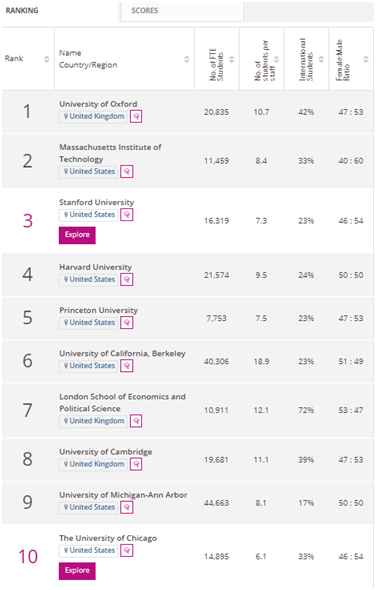Sort by Female:Male Ratio column arrows
376x590 pixels.
click(x=366, y=59)
